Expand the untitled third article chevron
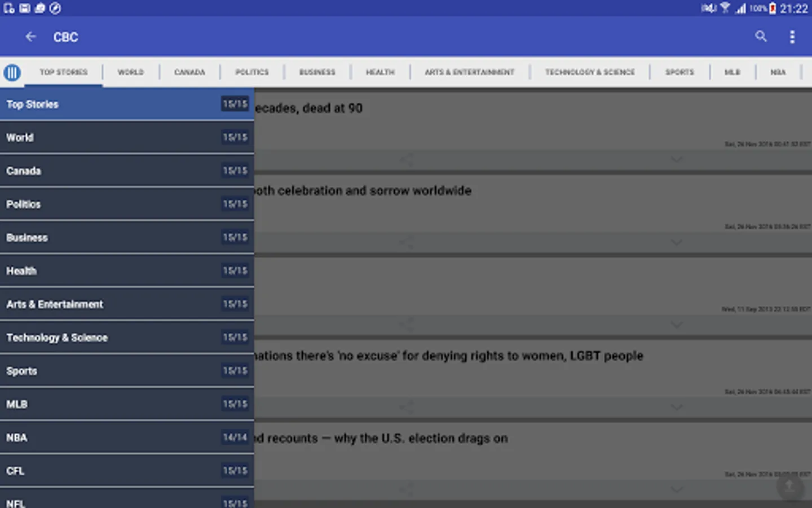This screenshot has width=812, height=508. pos(676,325)
